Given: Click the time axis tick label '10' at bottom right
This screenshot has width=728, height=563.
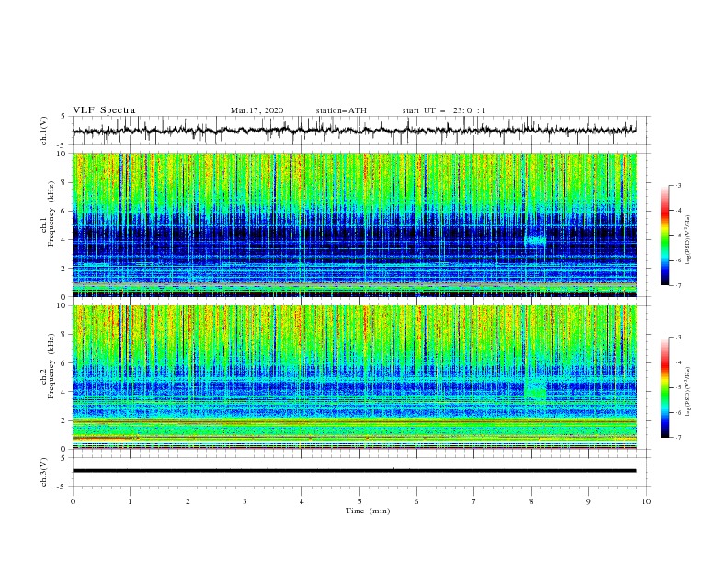Looking at the screenshot, I should click(646, 501).
